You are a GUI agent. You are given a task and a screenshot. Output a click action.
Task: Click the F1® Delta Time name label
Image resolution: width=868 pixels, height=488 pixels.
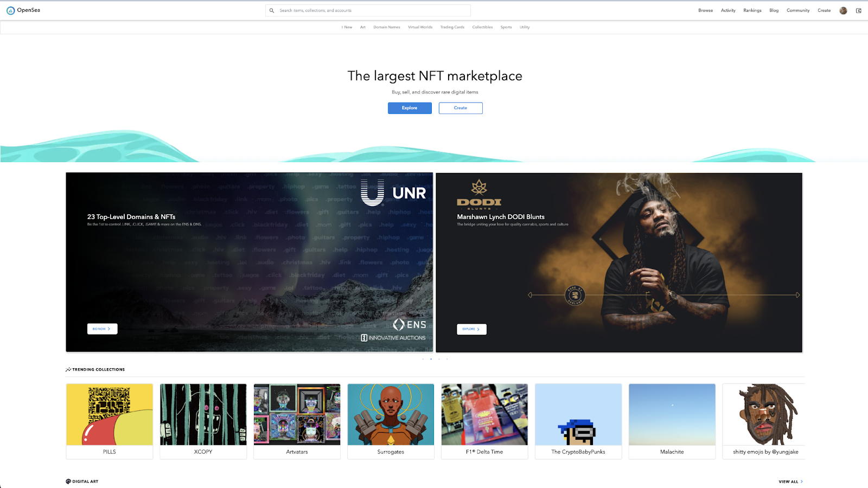click(x=484, y=452)
